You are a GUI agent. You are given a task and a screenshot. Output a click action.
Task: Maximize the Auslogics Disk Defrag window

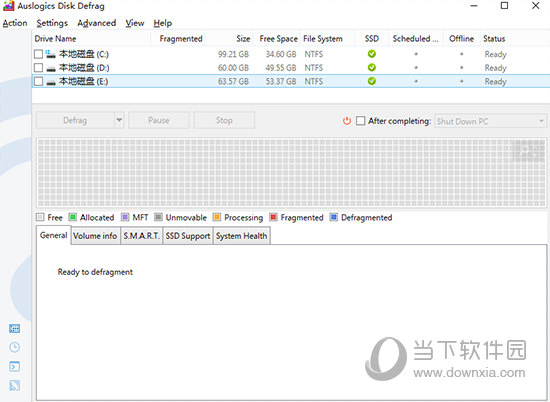tap(504, 6)
